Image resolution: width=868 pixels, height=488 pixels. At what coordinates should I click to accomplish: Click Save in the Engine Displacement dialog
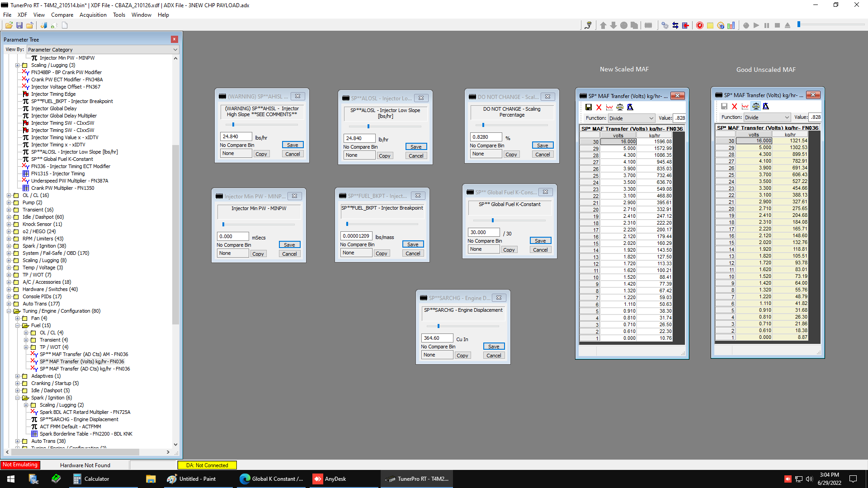(x=494, y=347)
